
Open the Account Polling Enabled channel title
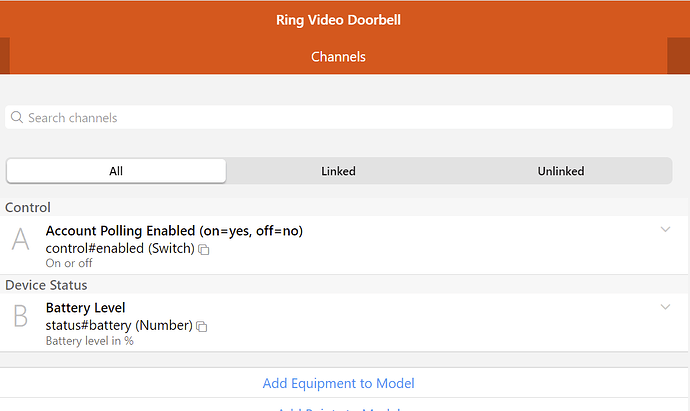click(174, 231)
